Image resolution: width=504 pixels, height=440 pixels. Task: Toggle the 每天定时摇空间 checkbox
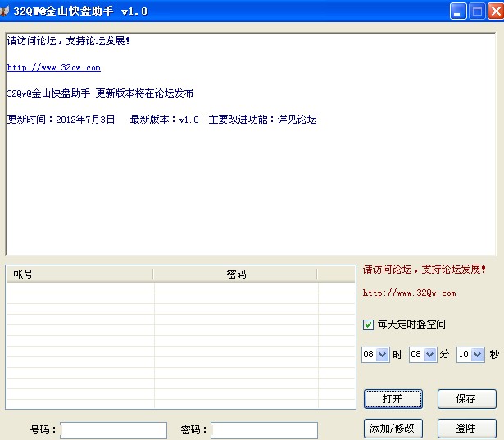coord(368,324)
